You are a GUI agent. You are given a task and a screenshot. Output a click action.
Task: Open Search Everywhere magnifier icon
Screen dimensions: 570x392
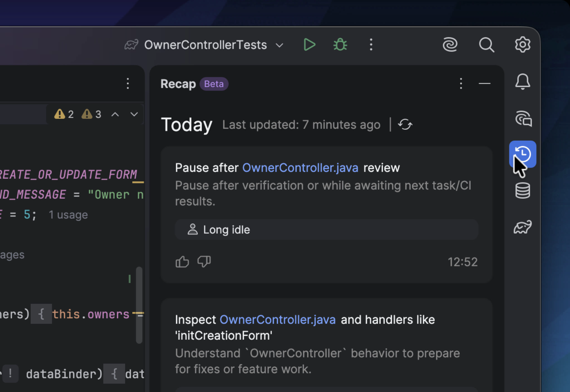[486, 45]
